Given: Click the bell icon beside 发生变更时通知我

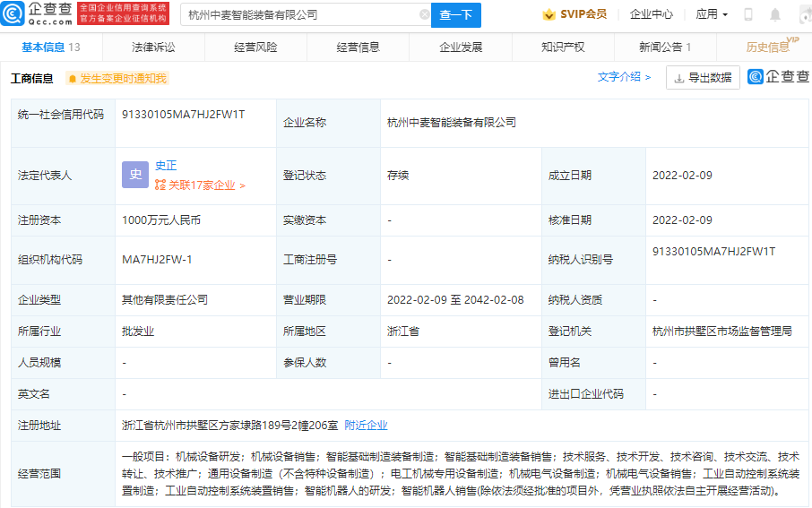Looking at the screenshot, I should (72, 79).
